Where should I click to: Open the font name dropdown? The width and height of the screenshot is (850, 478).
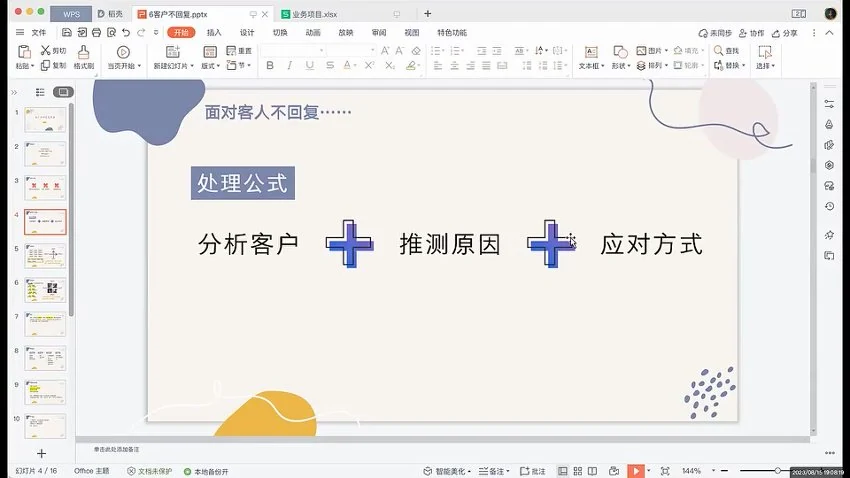click(x=321, y=50)
